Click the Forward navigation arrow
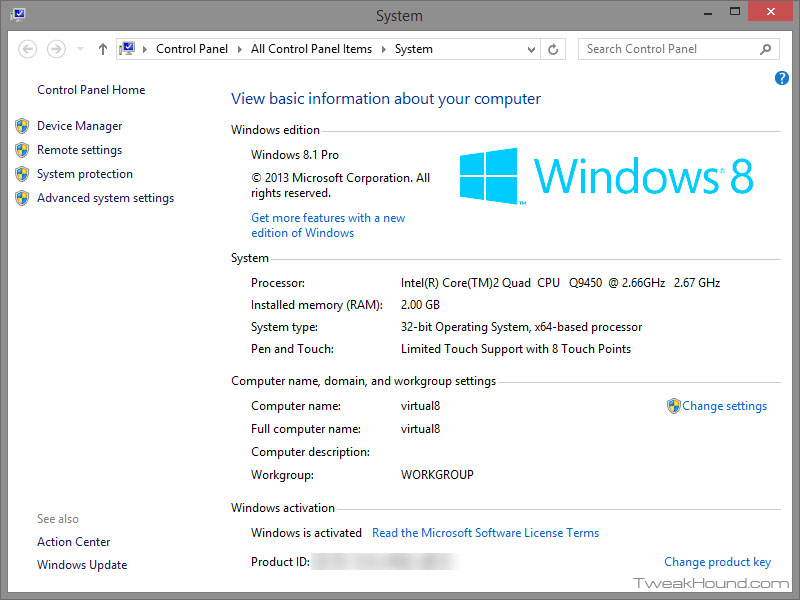The width and height of the screenshot is (800, 600). point(56,49)
